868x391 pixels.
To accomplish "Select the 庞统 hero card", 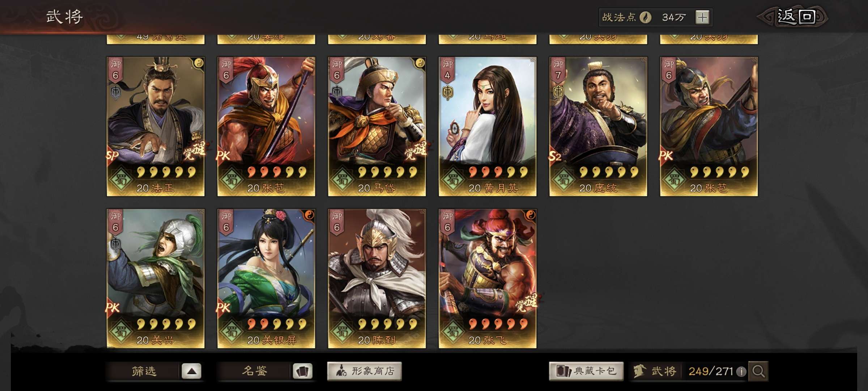I will 598,126.
